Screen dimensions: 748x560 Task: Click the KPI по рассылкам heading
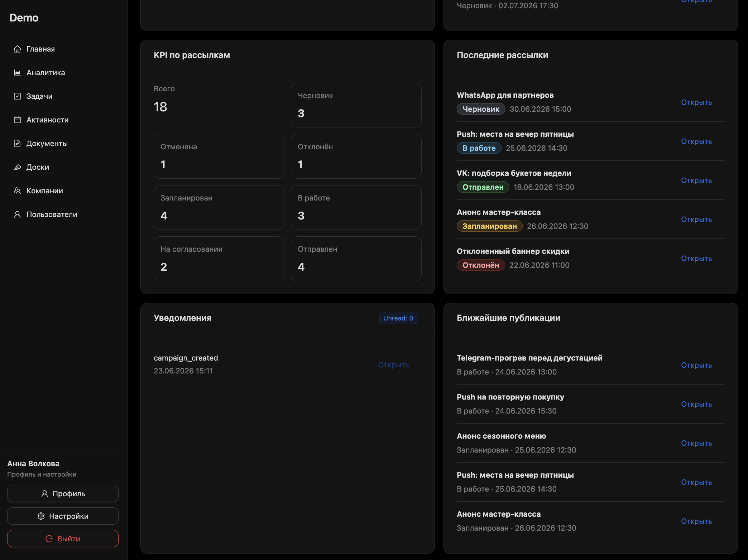tap(192, 55)
